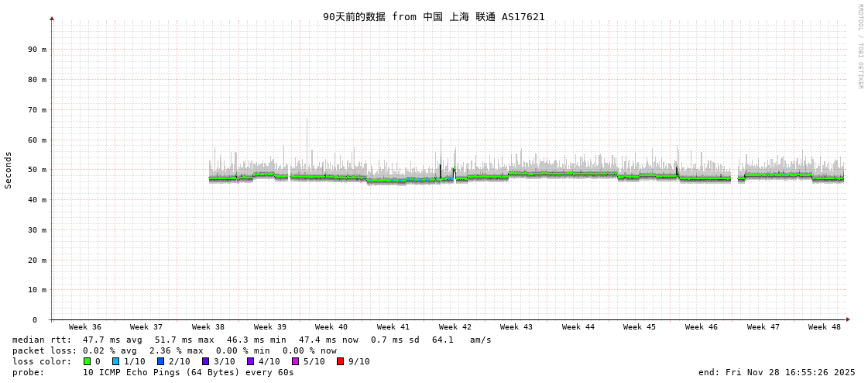Click the Seconds y-axis title
868x383 pixels.
9,170
